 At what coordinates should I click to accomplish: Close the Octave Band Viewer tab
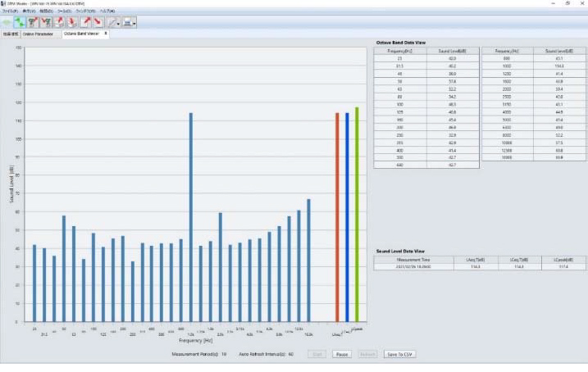[x=107, y=34]
